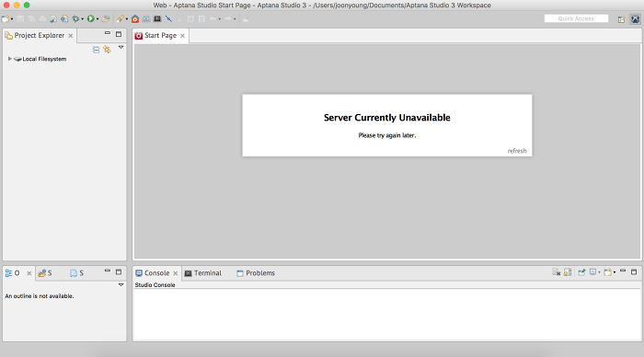Image resolution: width=644 pixels, height=357 pixels.
Task: Switch to the Samples view tab
Action: pyautogui.click(x=45, y=272)
